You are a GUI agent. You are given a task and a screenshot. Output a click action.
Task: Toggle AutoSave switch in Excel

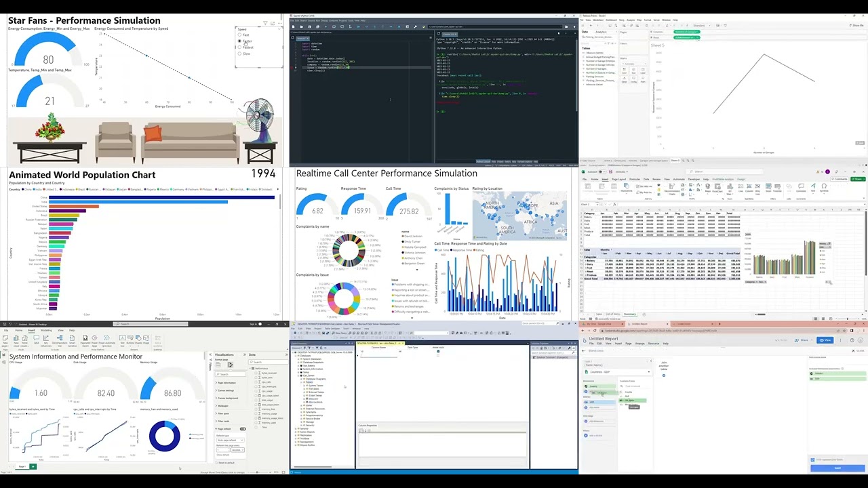(x=601, y=171)
